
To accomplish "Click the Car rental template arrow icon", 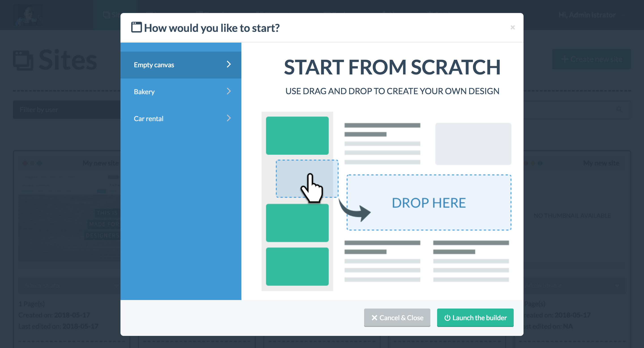I will click(229, 118).
